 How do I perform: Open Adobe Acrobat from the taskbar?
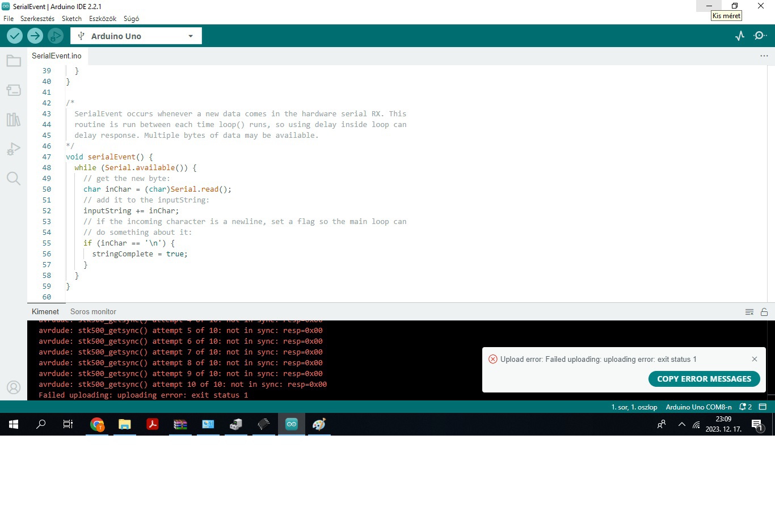coord(153,424)
